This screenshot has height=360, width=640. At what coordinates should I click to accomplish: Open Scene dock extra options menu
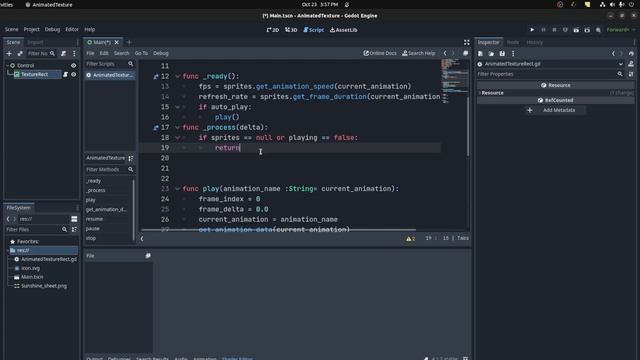pyautogui.click(x=74, y=53)
